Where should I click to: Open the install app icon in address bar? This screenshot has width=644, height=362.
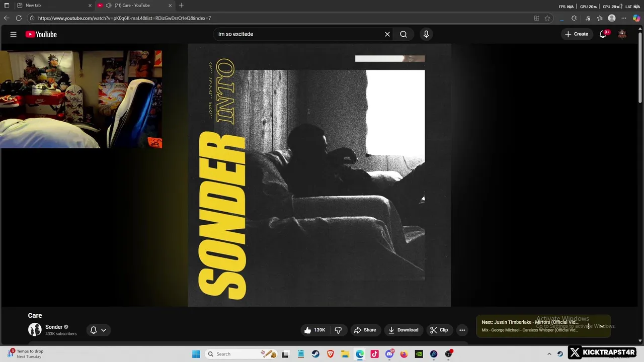point(536,18)
